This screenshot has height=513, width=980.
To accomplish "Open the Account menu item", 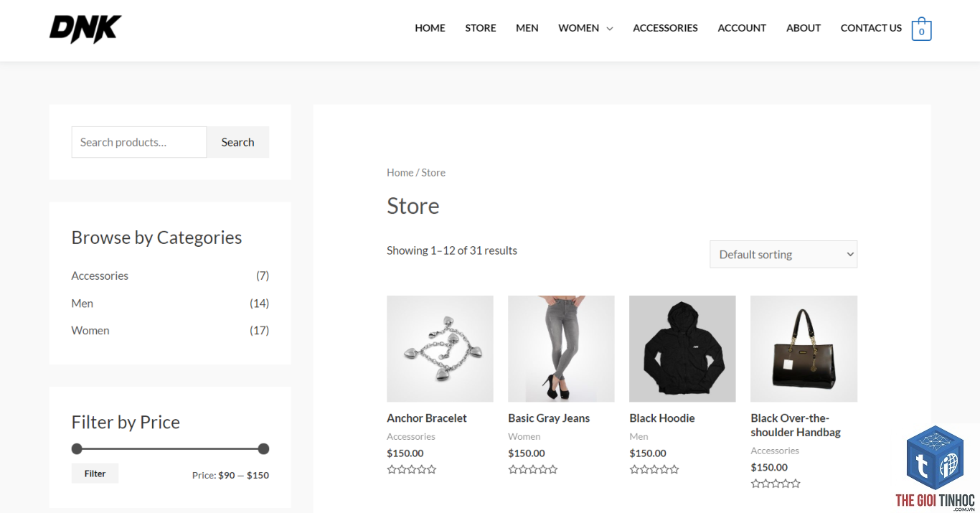I will click(x=742, y=28).
